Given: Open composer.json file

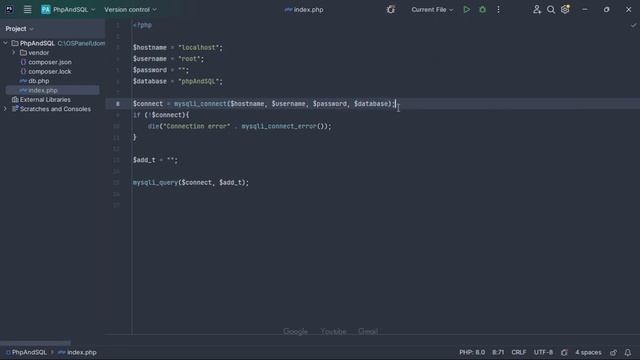Looking at the screenshot, I should (x=49, y=62).
